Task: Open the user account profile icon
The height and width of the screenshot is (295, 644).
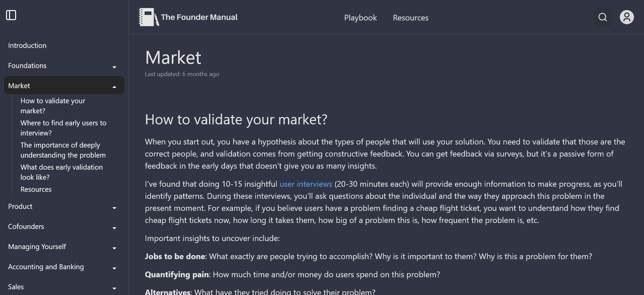Action: (627, 17)
